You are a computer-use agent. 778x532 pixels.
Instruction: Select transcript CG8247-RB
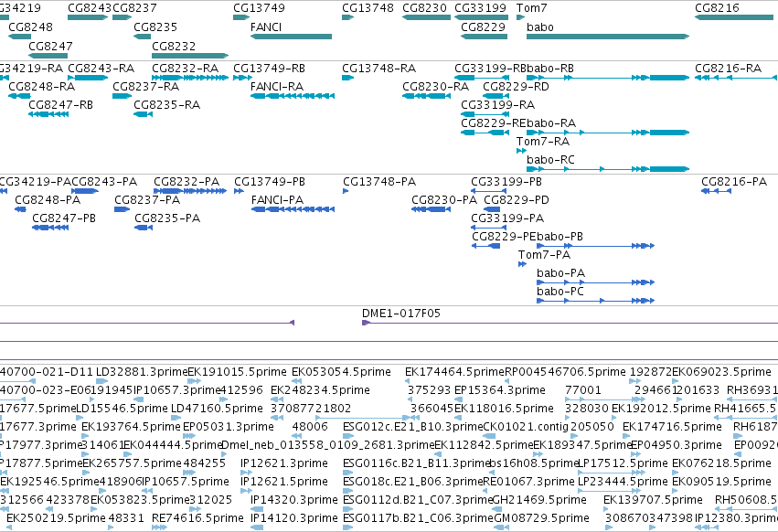(x=60, y=105)
